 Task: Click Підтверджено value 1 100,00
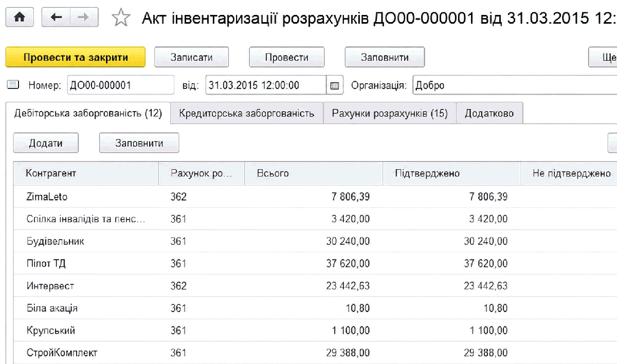(488, 331)
